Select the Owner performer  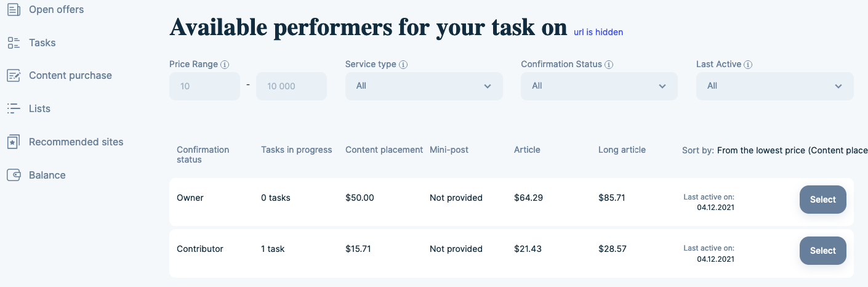(822, 200)
